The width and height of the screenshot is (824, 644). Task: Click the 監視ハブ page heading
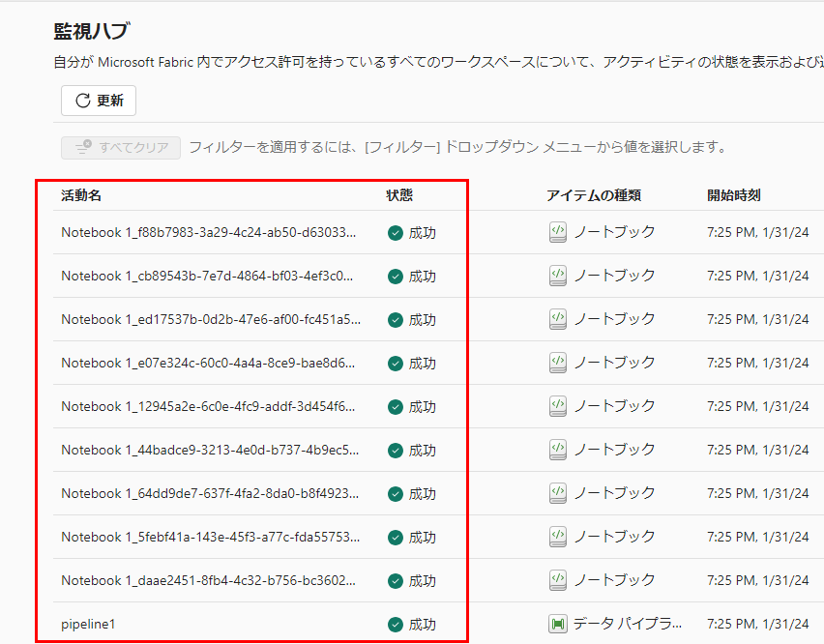pos(92,31)
